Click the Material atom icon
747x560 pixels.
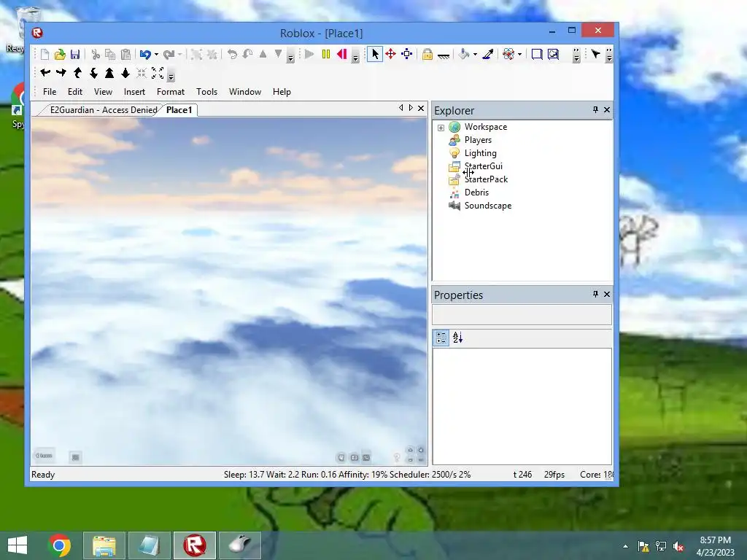coord(508,54)
